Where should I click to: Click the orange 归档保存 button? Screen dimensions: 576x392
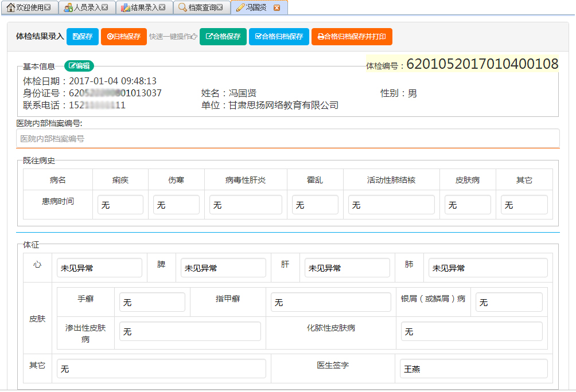(123, 37)
